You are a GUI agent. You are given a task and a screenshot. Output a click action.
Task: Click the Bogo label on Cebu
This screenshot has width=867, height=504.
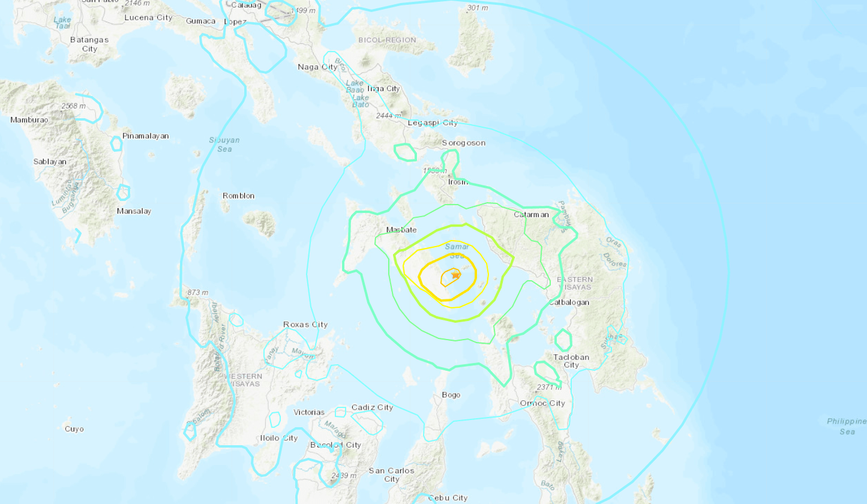click(451, 395)
